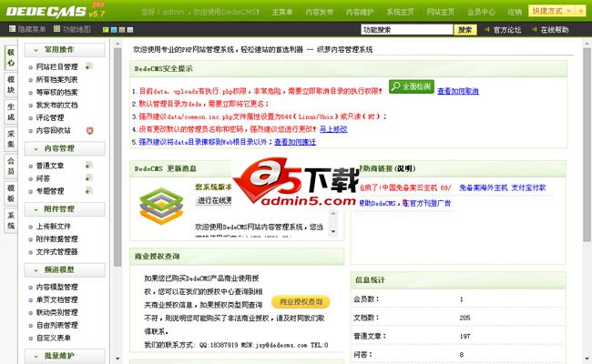
Task: Switch to the 模块 side tab
Action: click(x=11, y=85)
